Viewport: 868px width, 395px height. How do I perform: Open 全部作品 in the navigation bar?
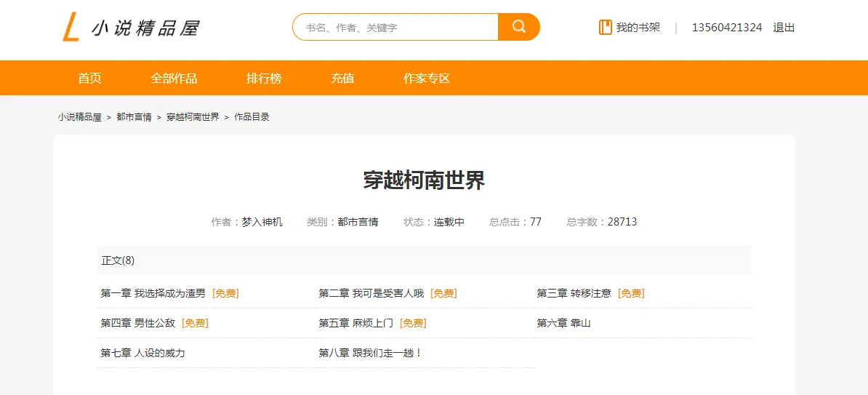click(174, 78)
